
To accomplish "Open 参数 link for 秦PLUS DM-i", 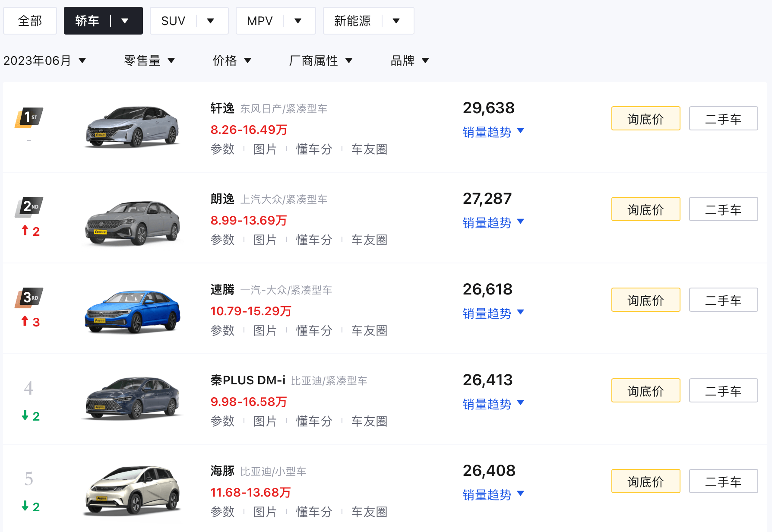I will tap(222, 421).
